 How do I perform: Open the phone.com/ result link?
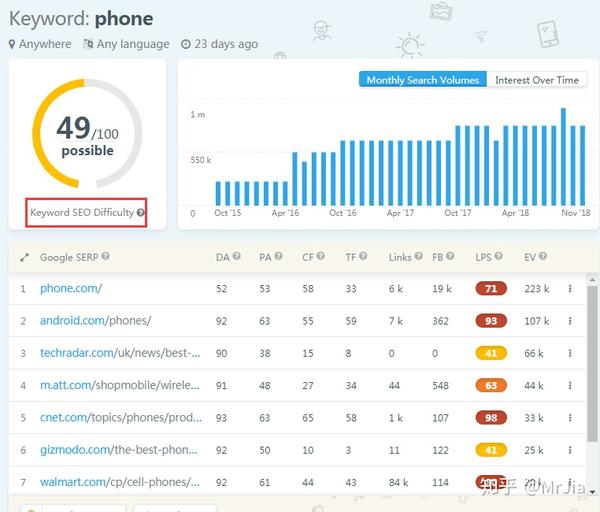(x=71, y=289)
